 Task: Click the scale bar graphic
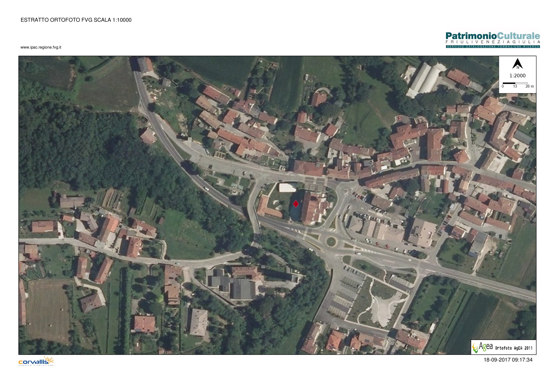(x=515, y=83)
